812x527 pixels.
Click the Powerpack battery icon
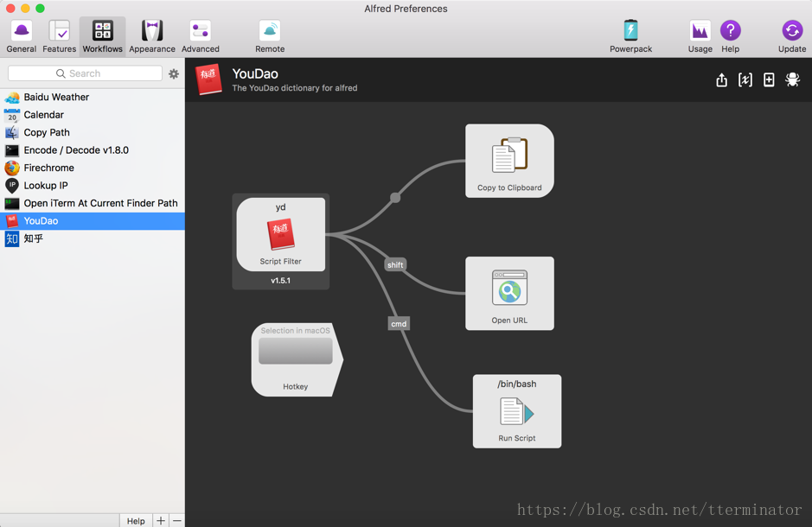(630, 30)
